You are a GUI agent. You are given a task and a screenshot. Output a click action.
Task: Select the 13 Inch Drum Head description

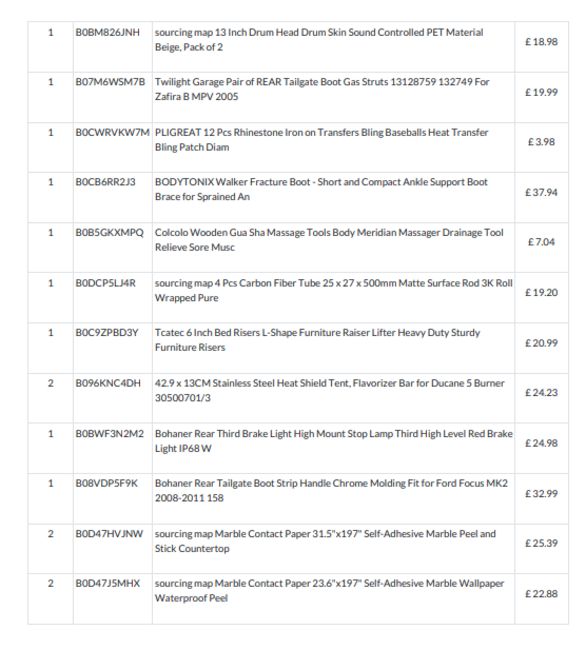click(x=319, y=40)
